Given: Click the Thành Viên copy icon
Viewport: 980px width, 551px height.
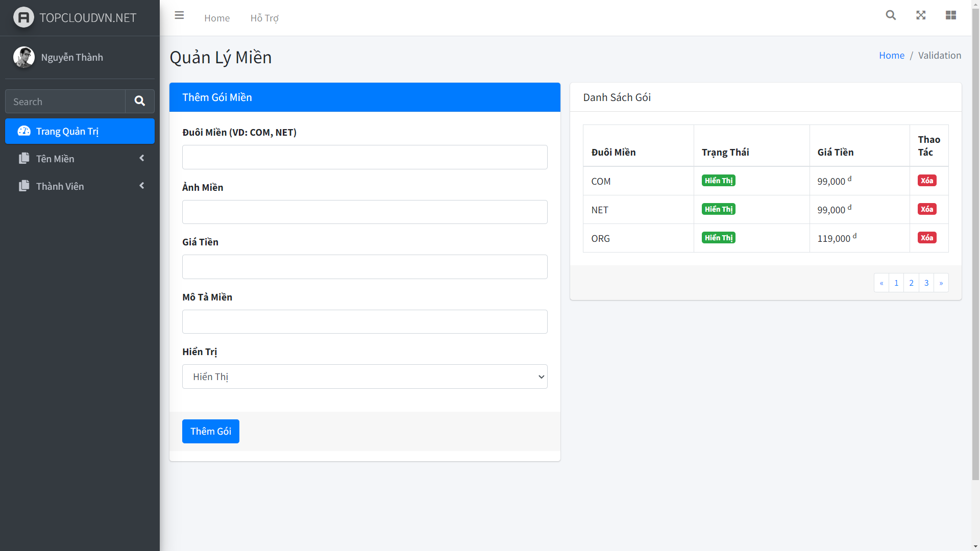Looking at the screenshot, I should point(24,186).
